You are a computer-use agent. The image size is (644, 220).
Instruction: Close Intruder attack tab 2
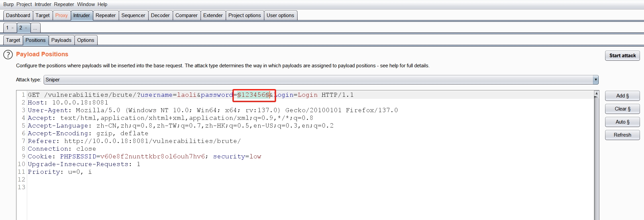point(26,28)
